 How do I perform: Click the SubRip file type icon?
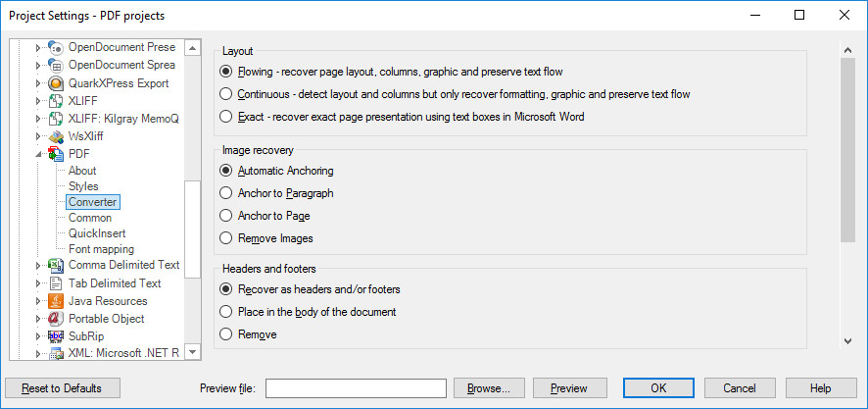pyautogui.click(x=56, y=336)
